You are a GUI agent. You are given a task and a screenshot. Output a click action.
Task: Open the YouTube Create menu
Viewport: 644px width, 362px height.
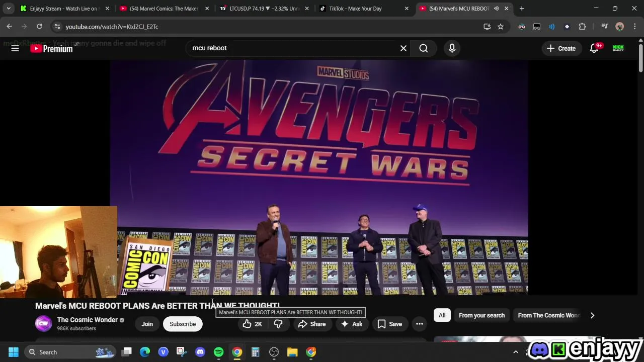coord(561,48)
